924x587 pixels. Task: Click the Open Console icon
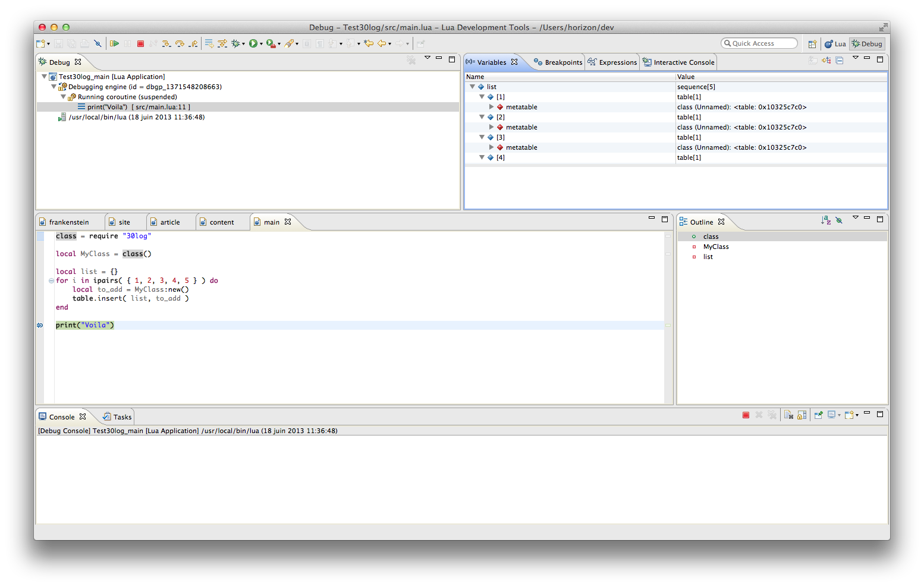[849, 415]
